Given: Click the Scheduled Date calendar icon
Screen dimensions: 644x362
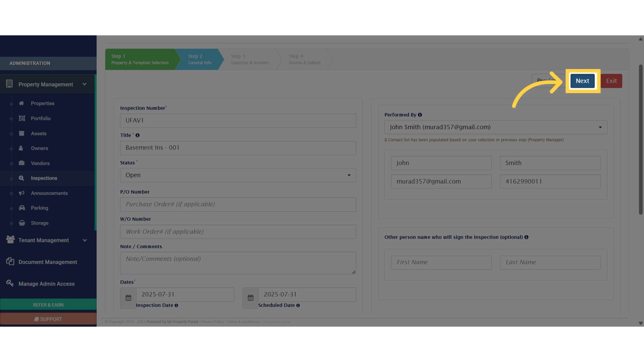Looking at the screenshot, I should (251, 298).
